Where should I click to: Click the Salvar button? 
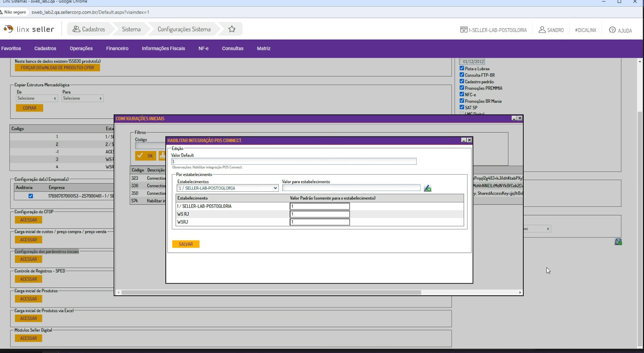point(186,244)
